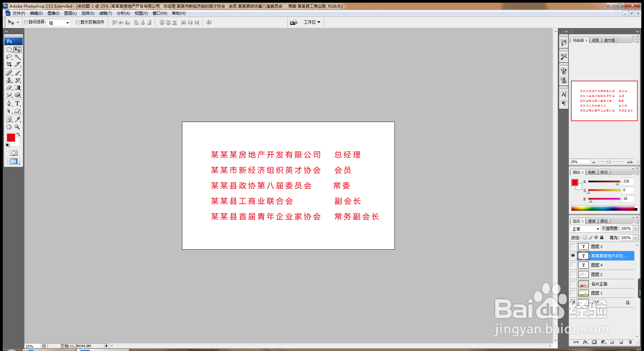Click the foreground red color swatch
The width and height of the screenshot is (644, 351).
(11, 138)
